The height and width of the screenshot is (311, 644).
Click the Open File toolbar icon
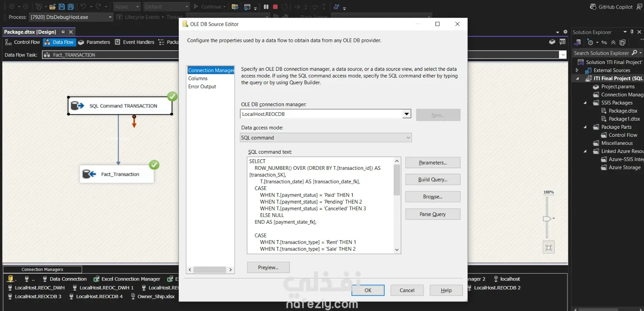52,6
